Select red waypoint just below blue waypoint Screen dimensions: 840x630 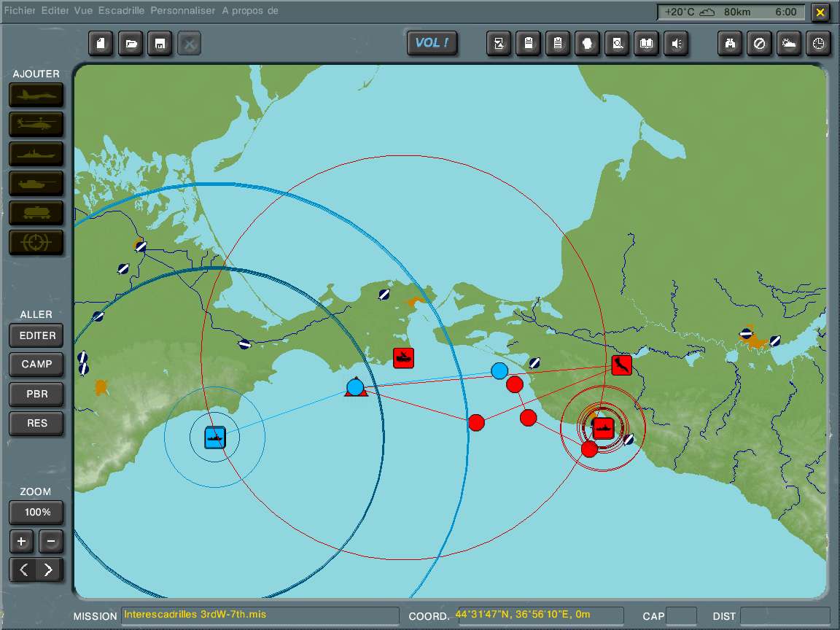coord(514,384)
